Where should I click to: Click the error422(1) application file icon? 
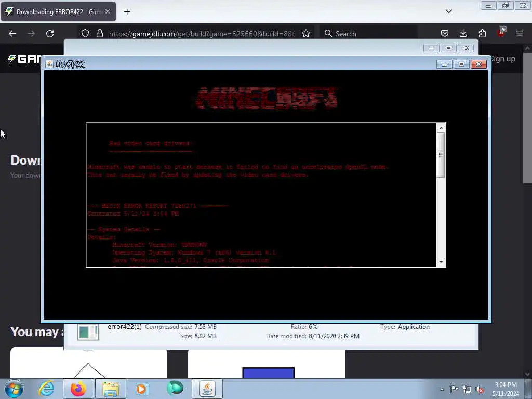[x=88, y=332]
